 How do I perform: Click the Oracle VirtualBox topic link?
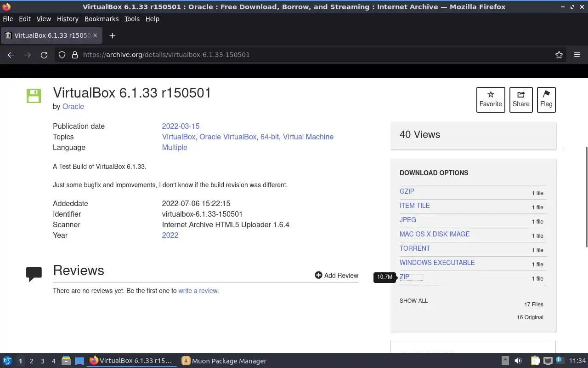click(228, 137)
